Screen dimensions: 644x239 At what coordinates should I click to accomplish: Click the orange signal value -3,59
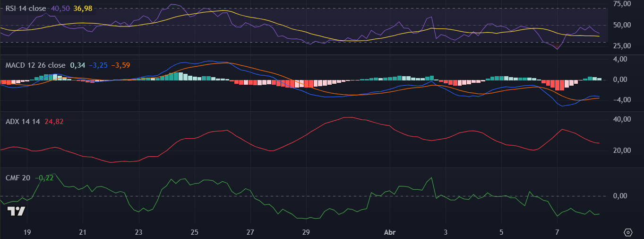[120, 65]
